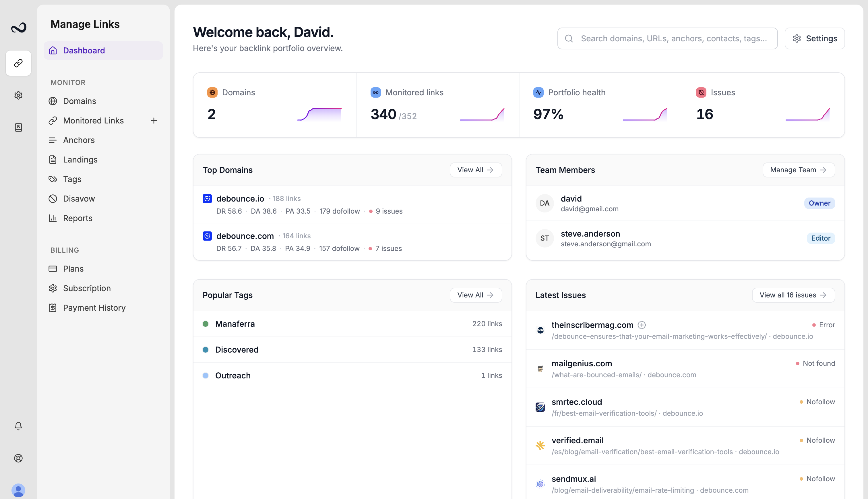The image size is (868, 499).
Task: Click team member steve.anderson
Action: tap(685, 239)
